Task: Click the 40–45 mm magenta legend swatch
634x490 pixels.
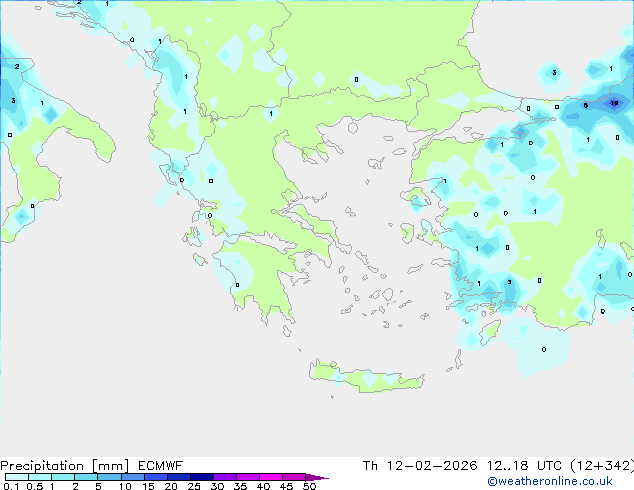Action: [x=271, y=477]
